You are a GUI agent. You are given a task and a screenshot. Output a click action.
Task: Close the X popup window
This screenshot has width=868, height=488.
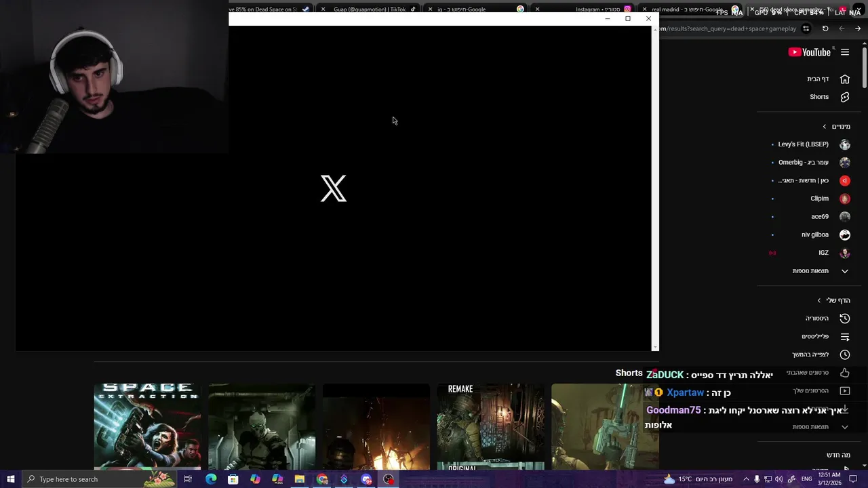pos(648,19)
